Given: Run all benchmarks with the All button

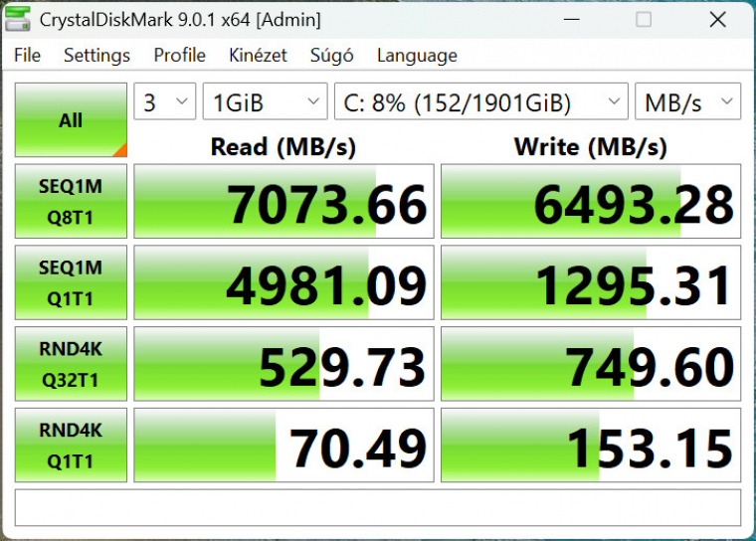Looking at the screenshot, I should pos(71,120).
